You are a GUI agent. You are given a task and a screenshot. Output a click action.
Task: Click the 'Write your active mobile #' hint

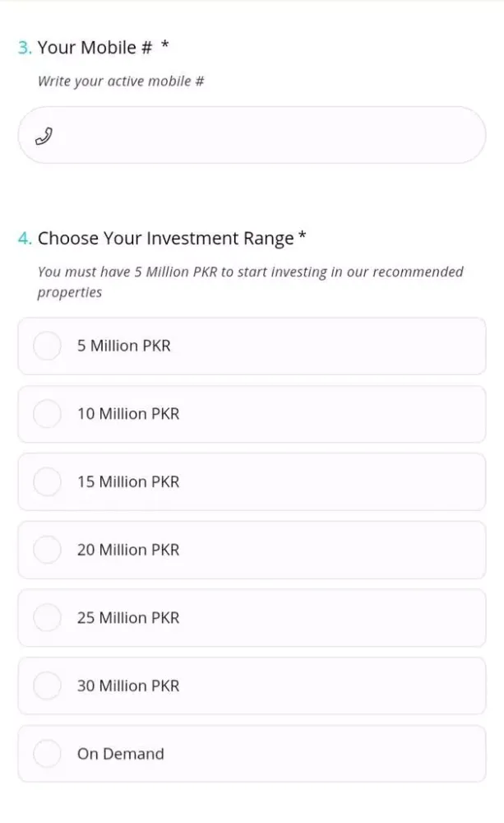[x=121, y=81]
